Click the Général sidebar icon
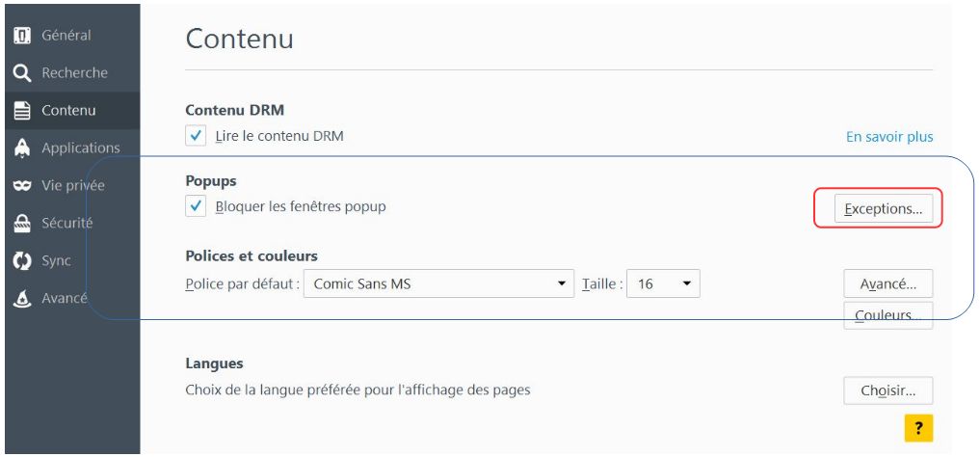 pos(21,36)
